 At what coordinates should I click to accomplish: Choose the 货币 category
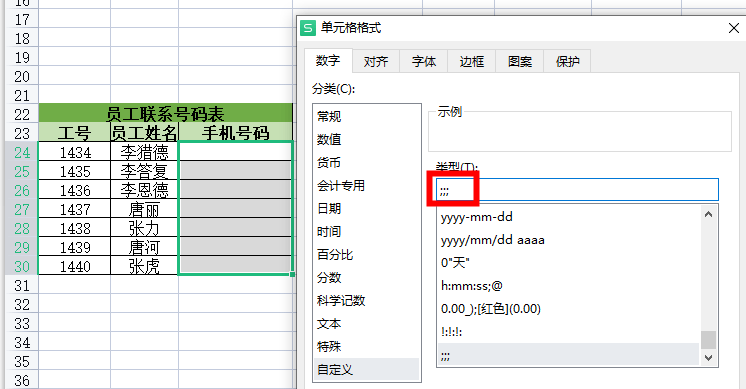366,163
